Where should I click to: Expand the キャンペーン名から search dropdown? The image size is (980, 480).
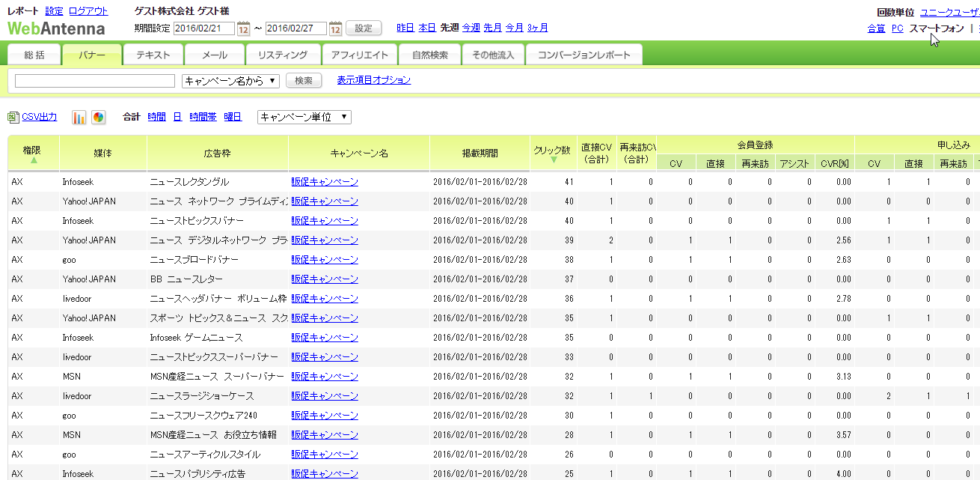tap(230, 81)
